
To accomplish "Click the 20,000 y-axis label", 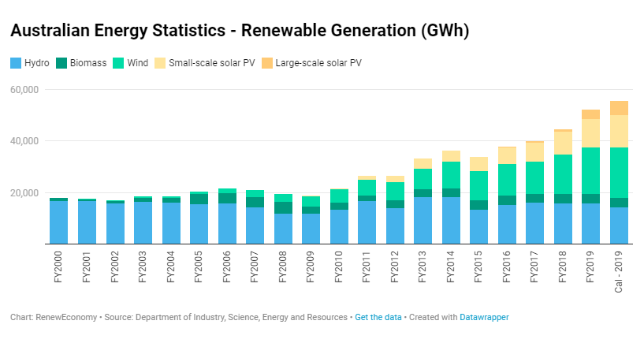I will coord(24,193).
